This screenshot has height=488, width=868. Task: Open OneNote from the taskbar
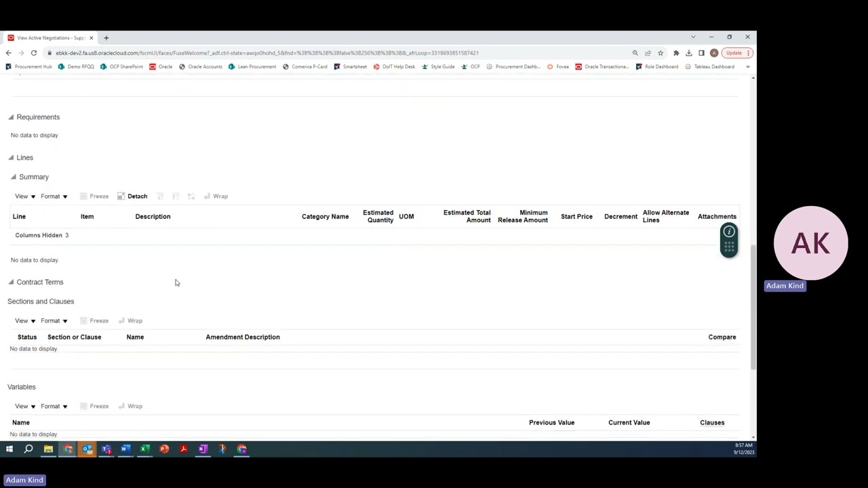pos(203,449)
